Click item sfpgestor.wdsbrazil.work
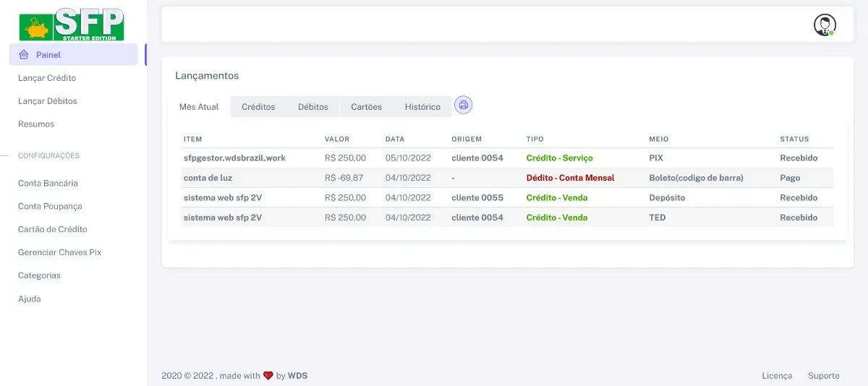 pyautogui.click(x=235, y=158)
